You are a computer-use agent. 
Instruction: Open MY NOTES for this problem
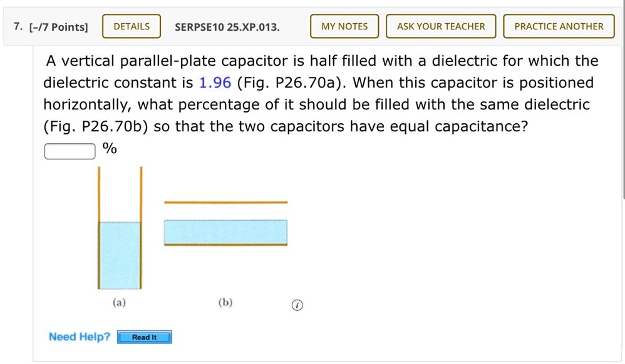(344, 26)
